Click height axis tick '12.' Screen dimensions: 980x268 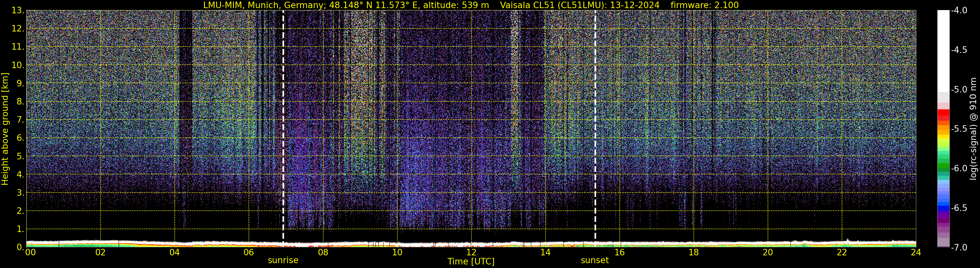[18, 29]
